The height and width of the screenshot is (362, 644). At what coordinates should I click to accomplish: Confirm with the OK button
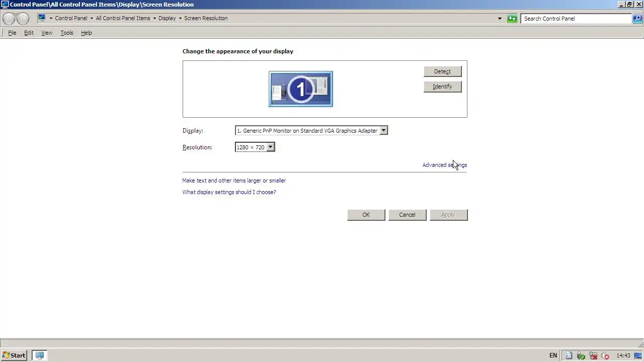pyautogui.click(x=366, y=215)
